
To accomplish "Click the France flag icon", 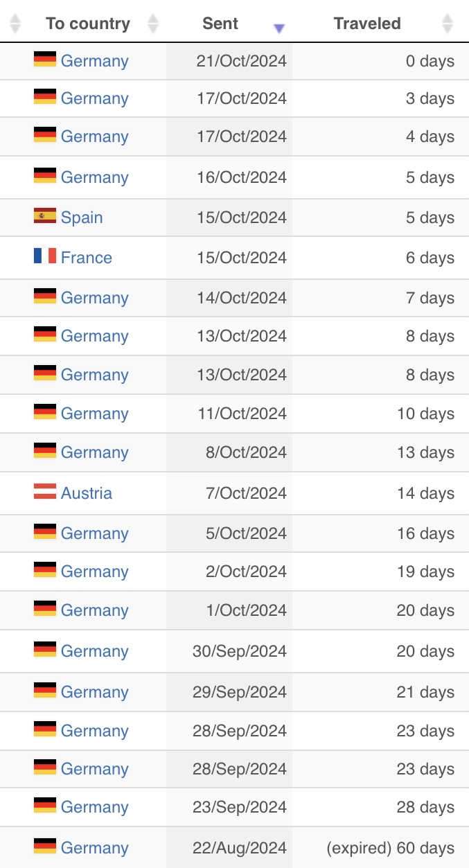I will [x=45, y=256].
